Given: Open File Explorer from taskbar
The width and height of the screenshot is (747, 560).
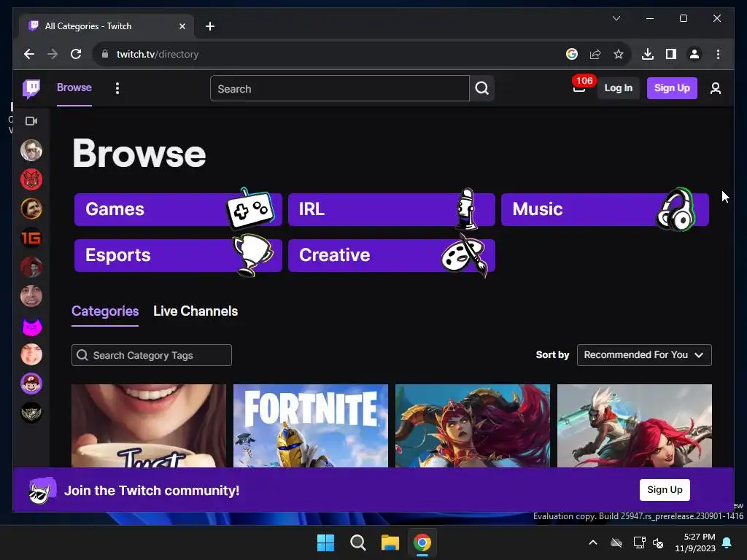Looking at the screenshot, I should (390, 542).
